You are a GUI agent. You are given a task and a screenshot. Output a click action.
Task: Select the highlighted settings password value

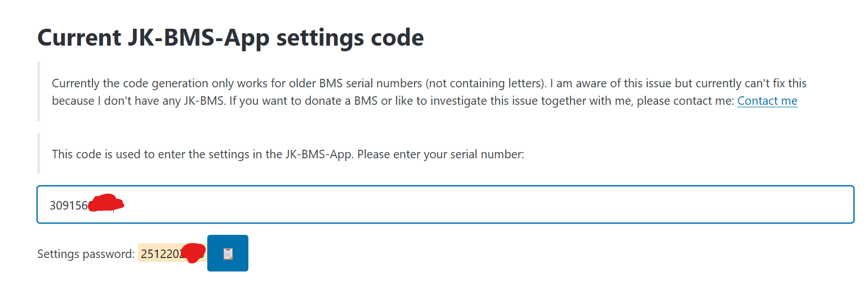pos(169,254)
